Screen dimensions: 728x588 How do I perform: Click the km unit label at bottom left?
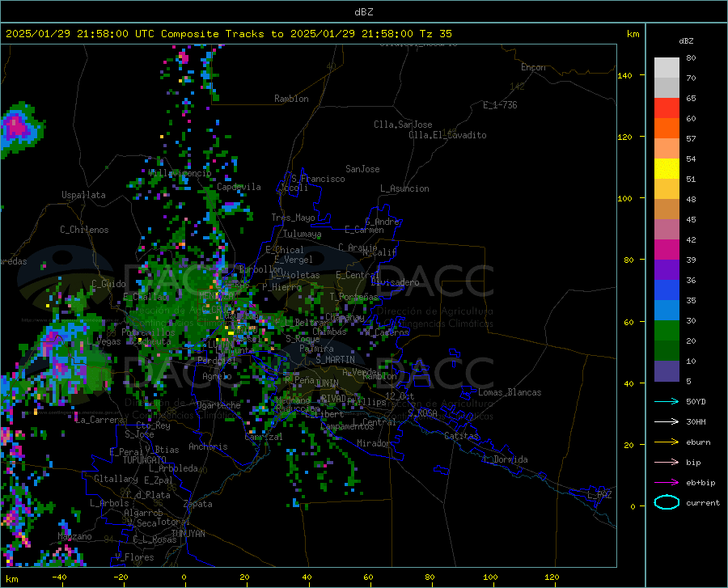pos(11,579)
